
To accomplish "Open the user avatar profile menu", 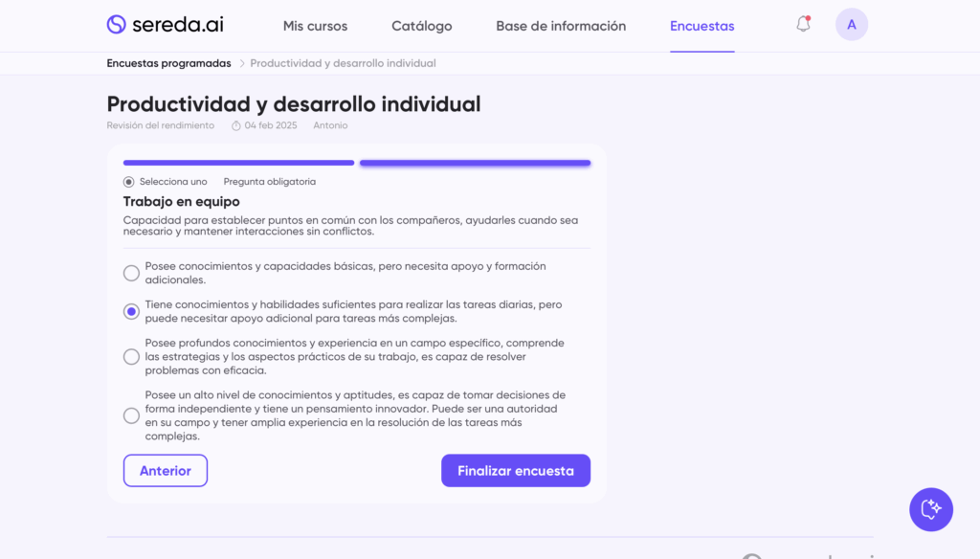I will click(851, 25).
